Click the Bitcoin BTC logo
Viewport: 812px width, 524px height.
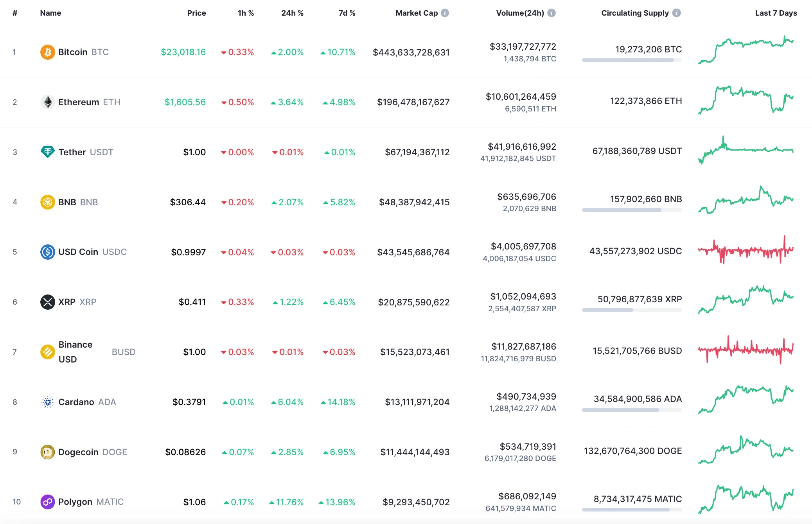[x=47, y=52]
